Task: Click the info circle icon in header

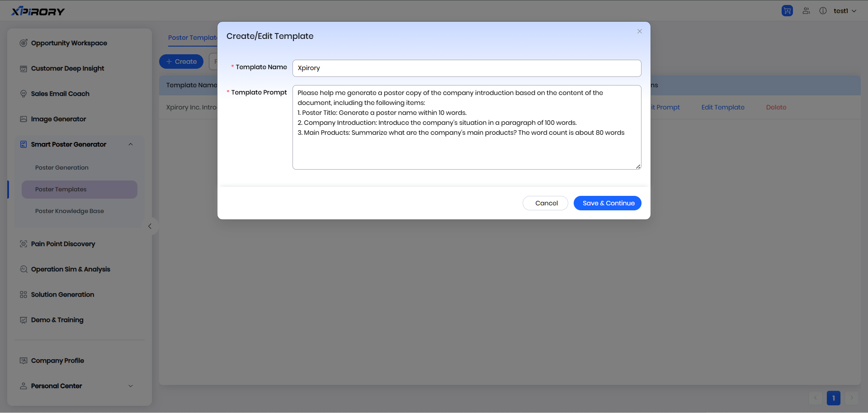Action: click(823, 11)
